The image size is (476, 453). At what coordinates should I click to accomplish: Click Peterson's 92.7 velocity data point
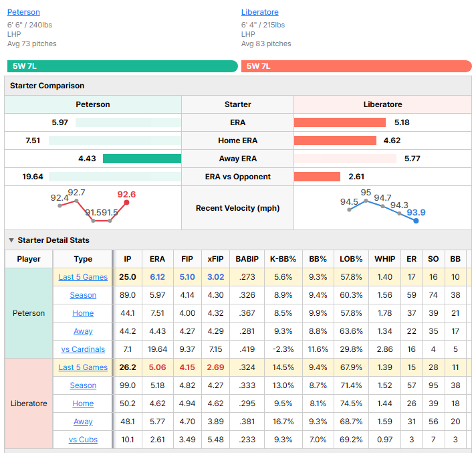point(76,201)
